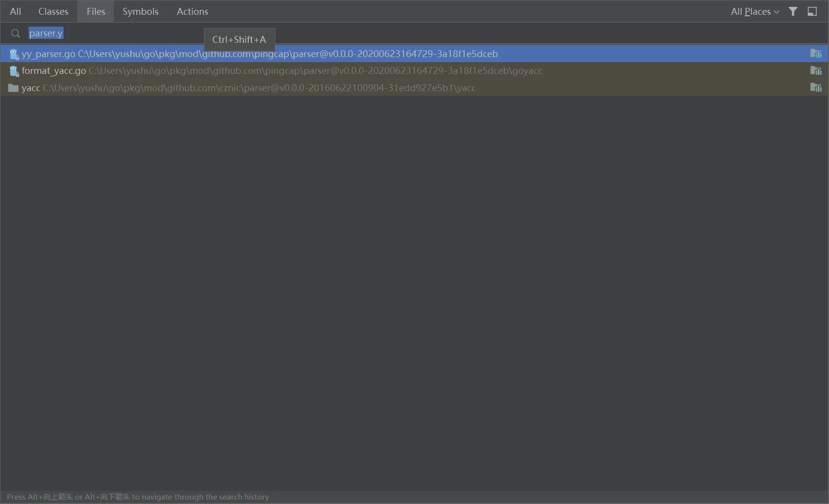Click the library icon on yy_parser.go row
The width and height of the screenshot is (829, 504).
pos(816,54)
